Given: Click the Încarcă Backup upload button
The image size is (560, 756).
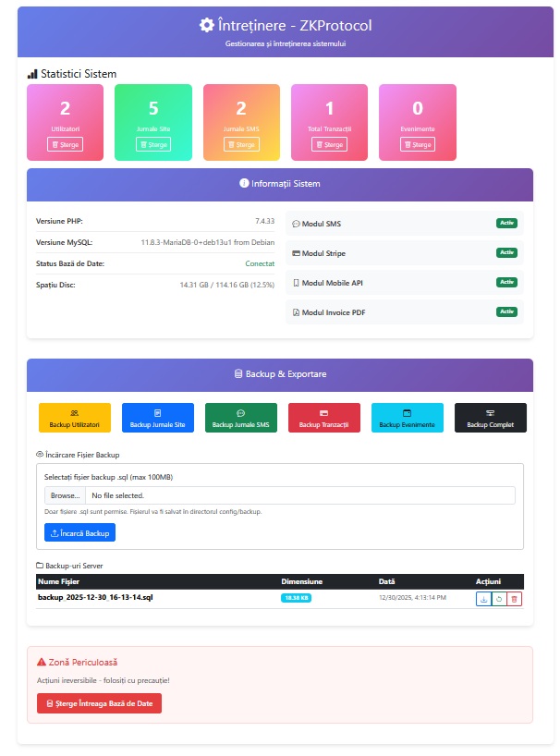Looking at the screenshot, I should pyautogui.click(x=80, y=533).
